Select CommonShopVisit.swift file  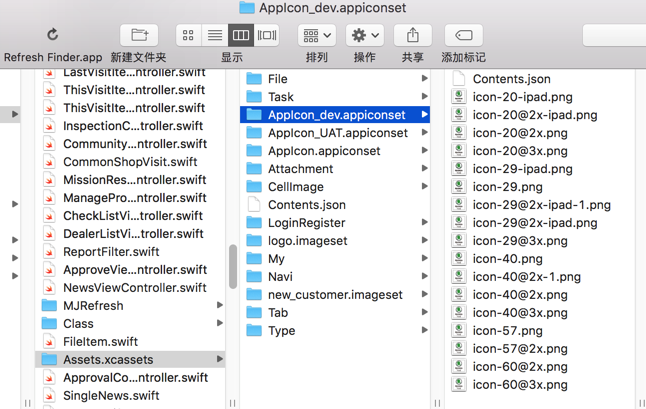point(130,161)
